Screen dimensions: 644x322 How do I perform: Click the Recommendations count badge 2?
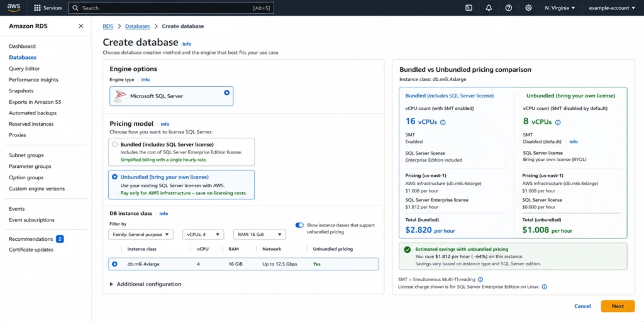pos(60,239)
